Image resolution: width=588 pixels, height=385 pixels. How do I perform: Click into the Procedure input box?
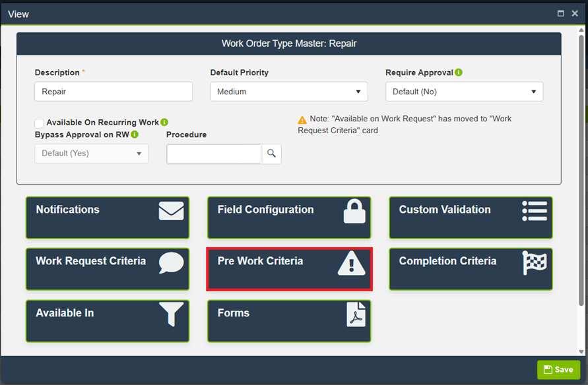[x=214, y=154]
